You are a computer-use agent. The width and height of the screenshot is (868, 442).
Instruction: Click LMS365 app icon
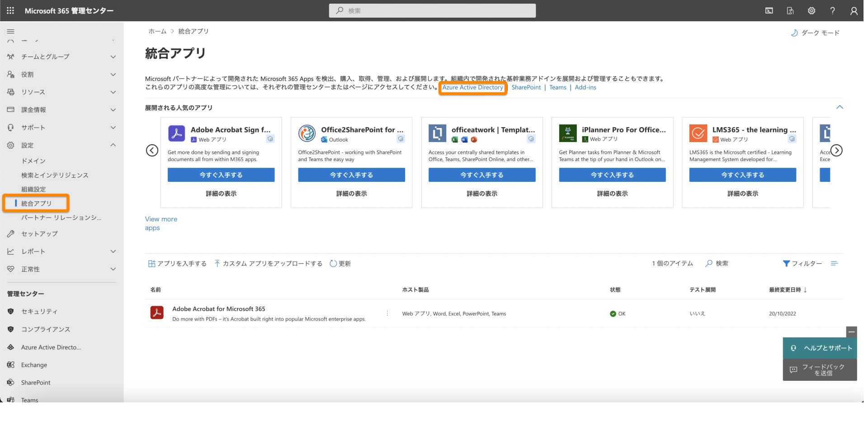698,134
